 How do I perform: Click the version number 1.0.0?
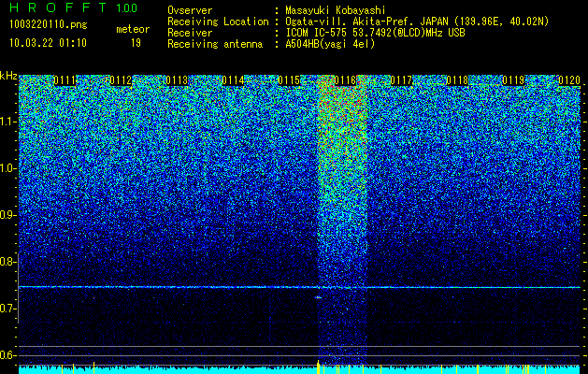click(x=127, y=7)
